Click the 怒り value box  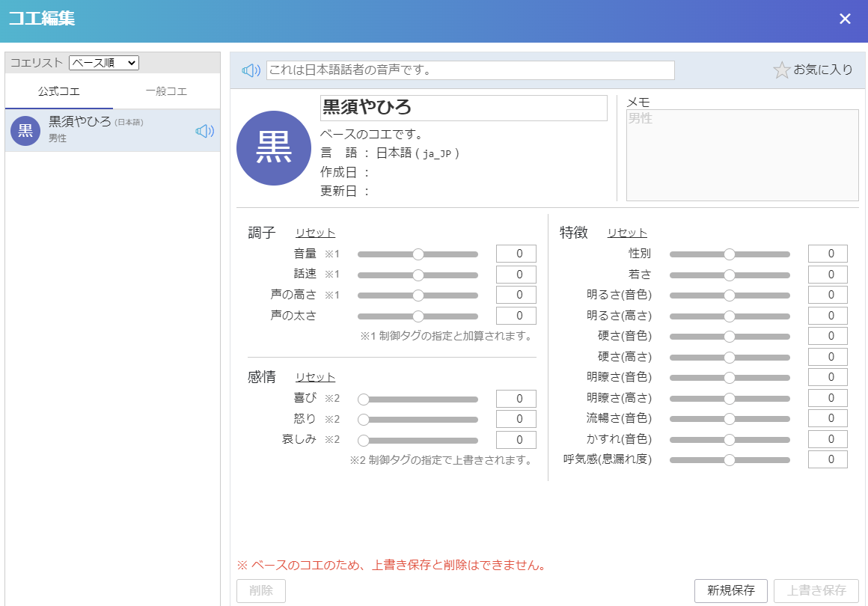pos(516,419)
